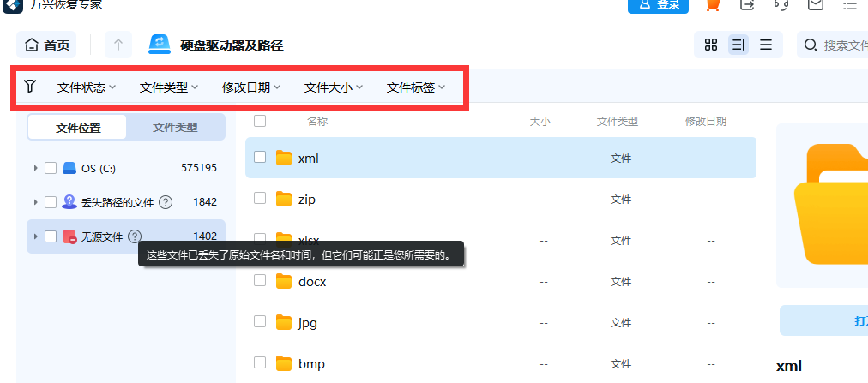The width and height of the screenshot is (868, 383).
Task: Click the 万兴恢复专家 app logo
Action: pyautogui.click(x=11, y=5)
